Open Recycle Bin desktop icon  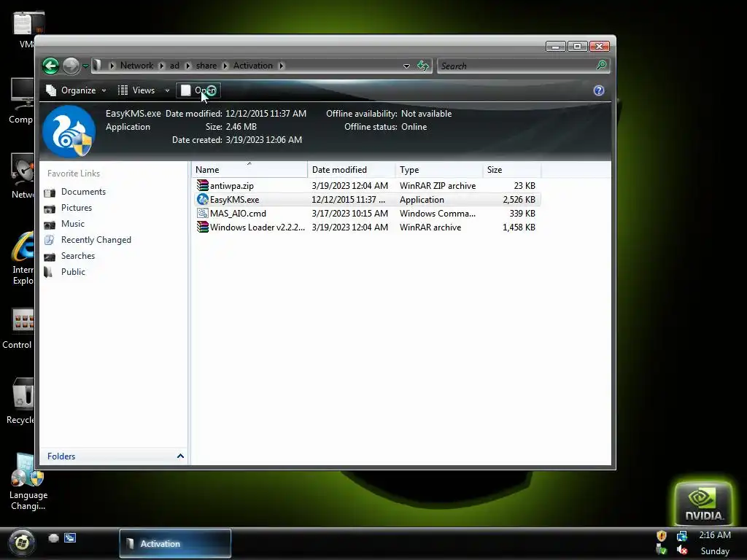21,401
